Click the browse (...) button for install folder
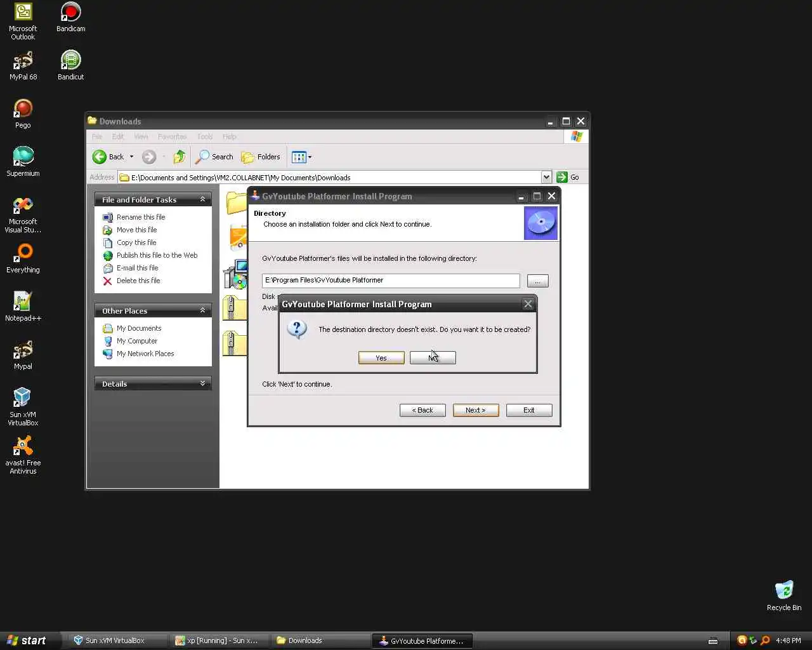 point(537,281)
